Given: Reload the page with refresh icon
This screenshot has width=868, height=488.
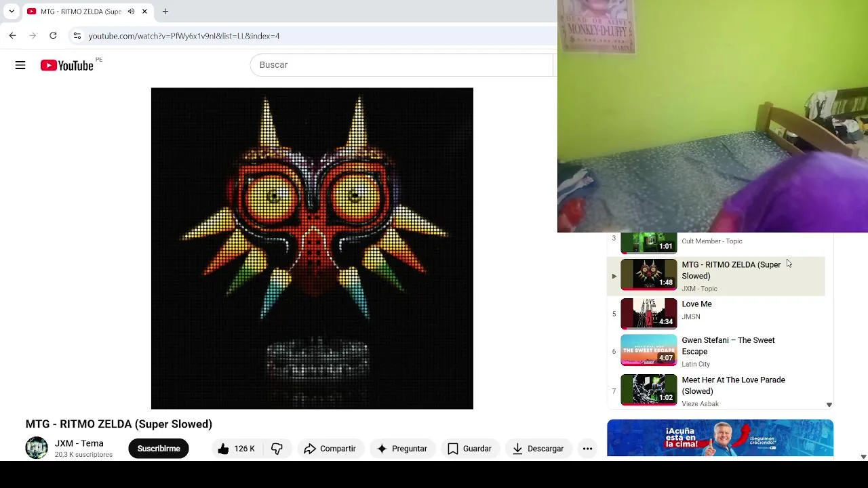Looking at the screenshot, I should click(x=53, y=35).
